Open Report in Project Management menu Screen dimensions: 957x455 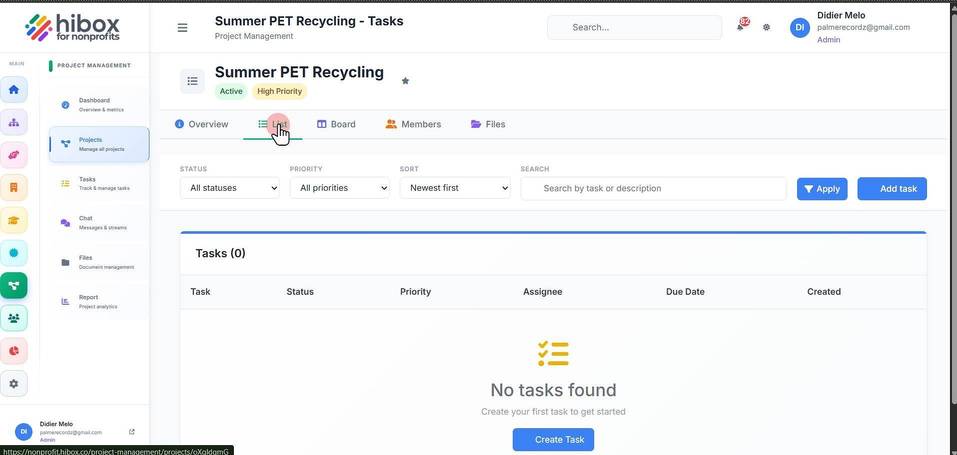99,302
